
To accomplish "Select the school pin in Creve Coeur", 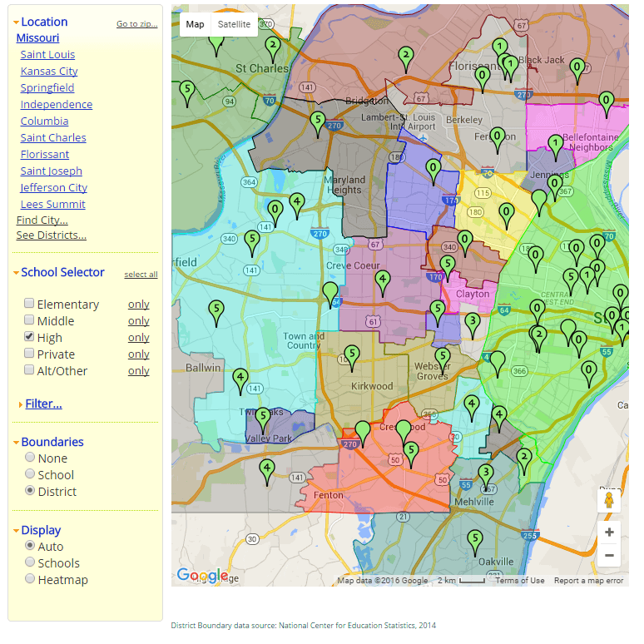I will tap(382, 280).
